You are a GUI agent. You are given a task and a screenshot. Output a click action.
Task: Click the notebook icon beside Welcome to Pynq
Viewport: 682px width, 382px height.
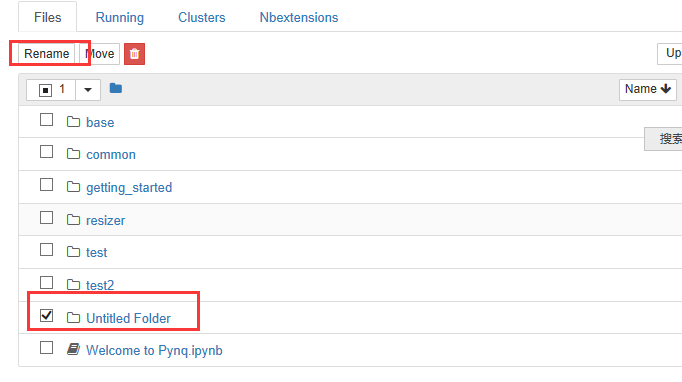click(x=74, y=349)
